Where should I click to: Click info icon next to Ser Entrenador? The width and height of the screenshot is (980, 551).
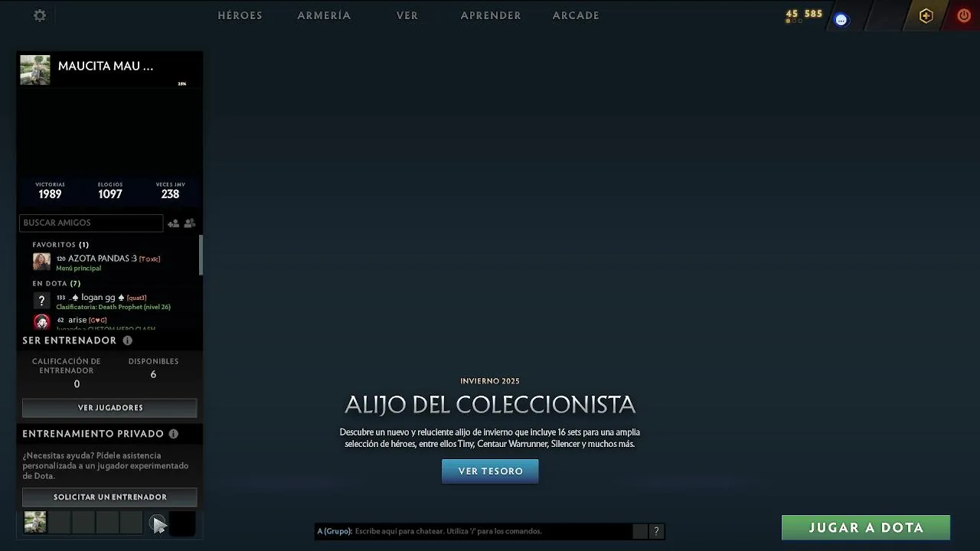(128, 341)
